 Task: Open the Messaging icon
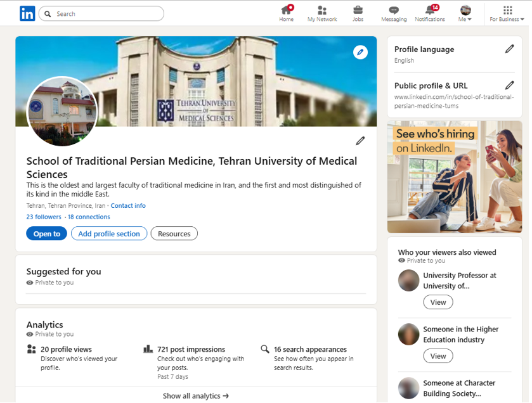tap(394, 13)
